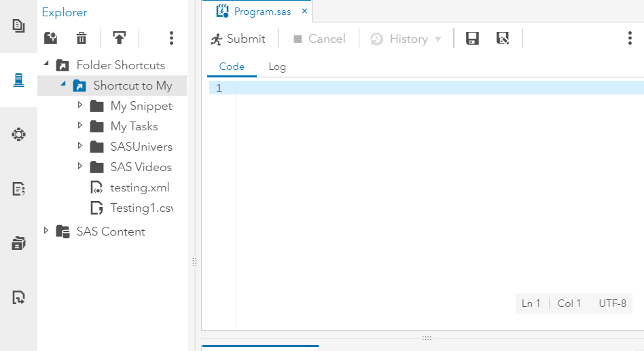Switch to the Code tab
644x351 pixels.
[x=232, y=67]
